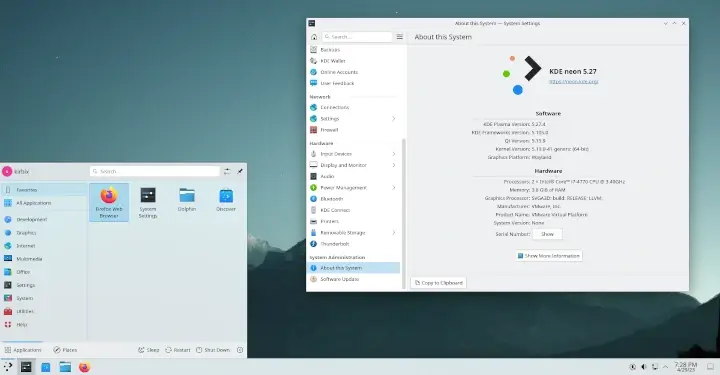Expand Power Management chevron
The width and height of the screenshot is (720, 375).
pos(394,187)
